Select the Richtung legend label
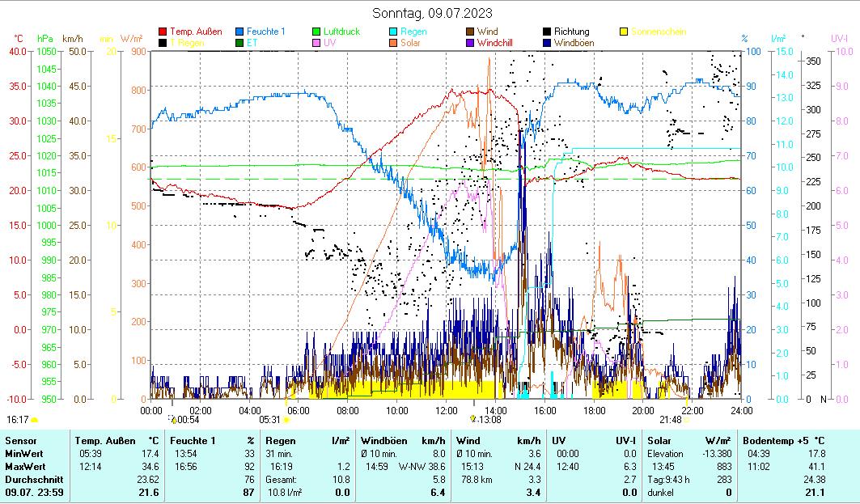 pos(571,32)
